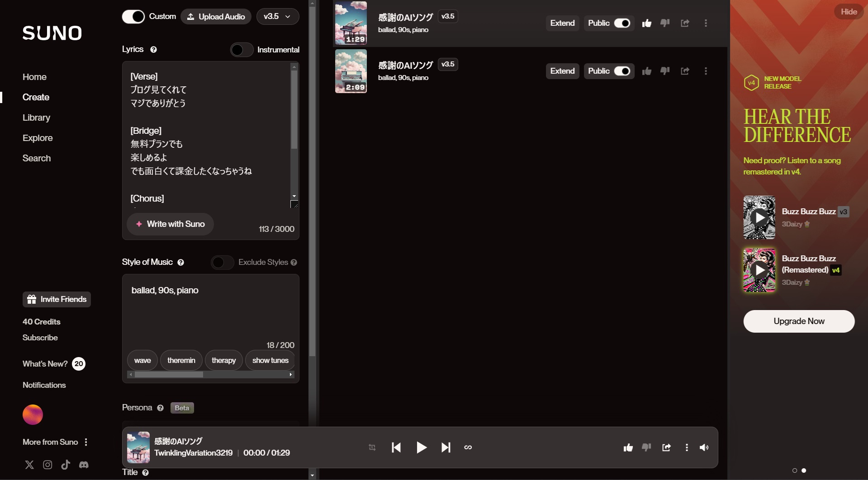Dislike the song from the player bar
Image resolution: width=868 pixels, height=480 pixels.
(x=646, y=447)
